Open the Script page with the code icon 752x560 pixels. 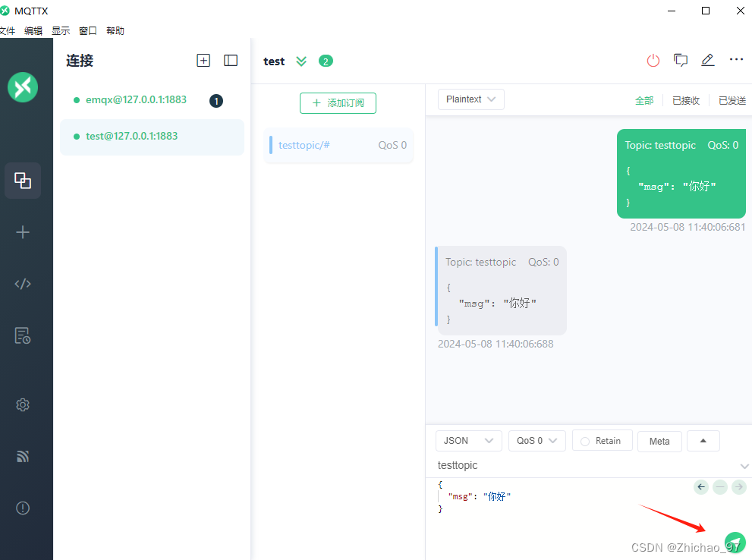coord(23,284)
